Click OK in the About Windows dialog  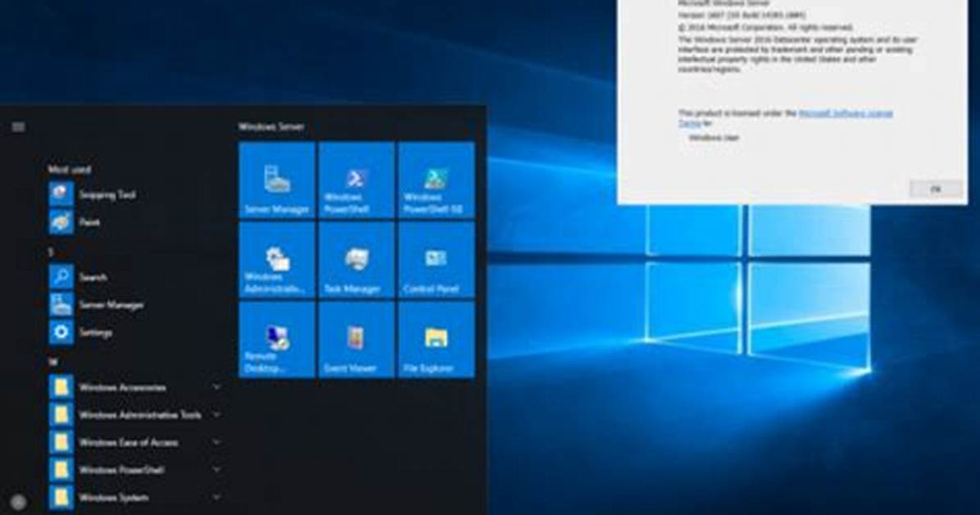click(x=936, y=189)
